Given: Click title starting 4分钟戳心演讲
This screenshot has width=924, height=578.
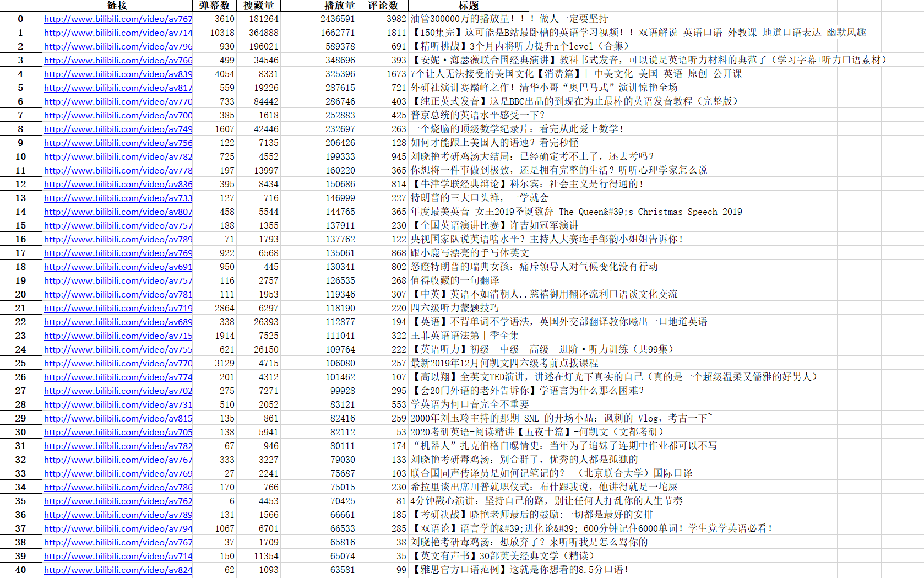Looking at the screenshot, I should point(547,501).
